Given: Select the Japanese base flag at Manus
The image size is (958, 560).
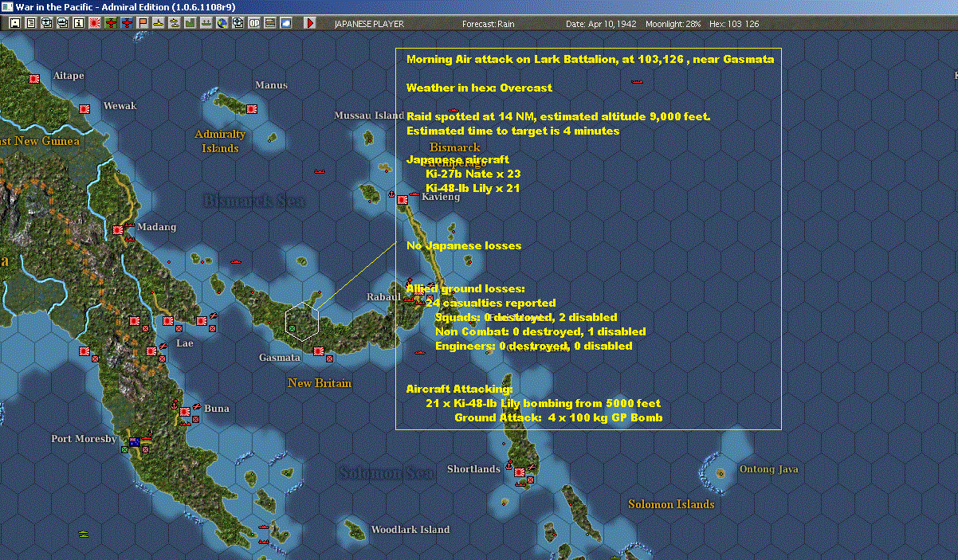Looking at the screenshot, I should click(251, 108).
